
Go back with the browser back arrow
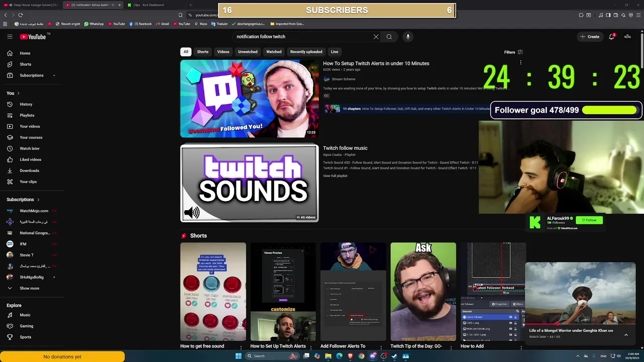[6, 15]
